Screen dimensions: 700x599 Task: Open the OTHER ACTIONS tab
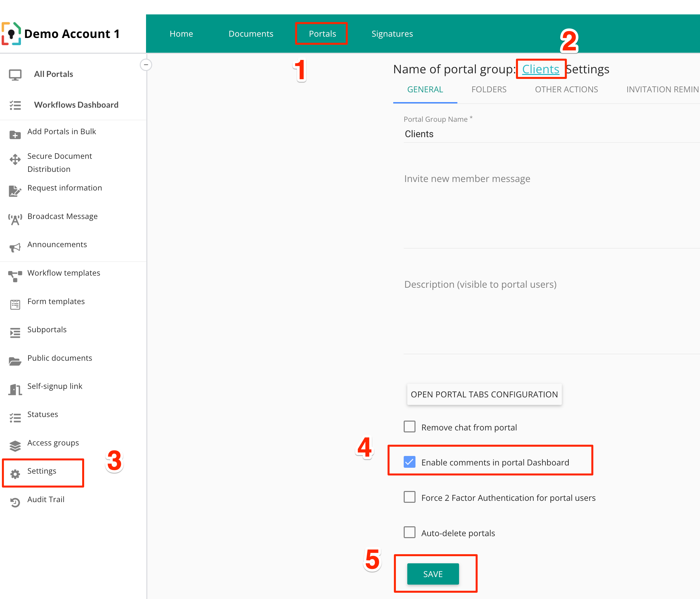566,89
